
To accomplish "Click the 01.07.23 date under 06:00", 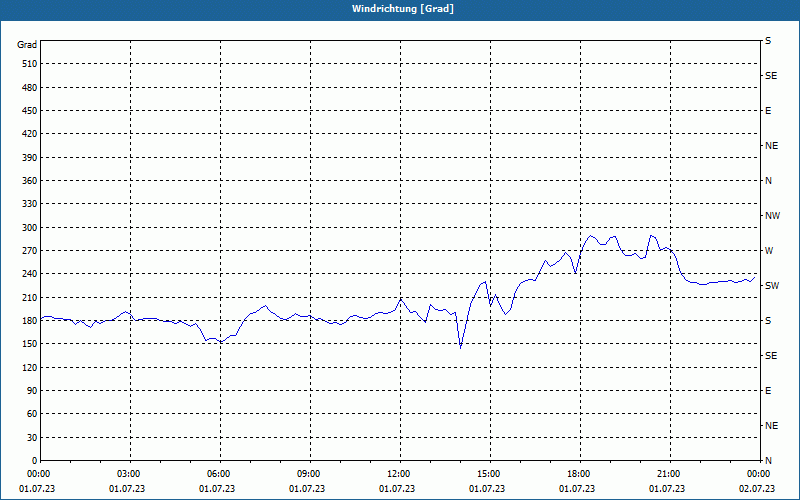I will click(217, 489).
